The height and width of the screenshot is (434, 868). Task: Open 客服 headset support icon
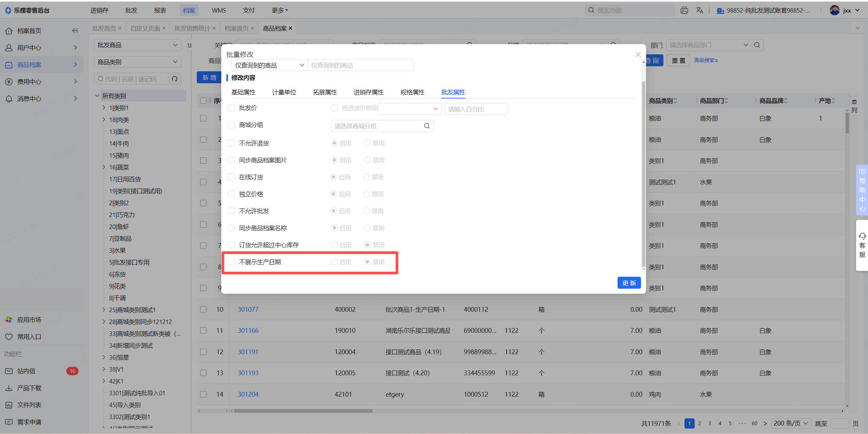tap(862, 236)
